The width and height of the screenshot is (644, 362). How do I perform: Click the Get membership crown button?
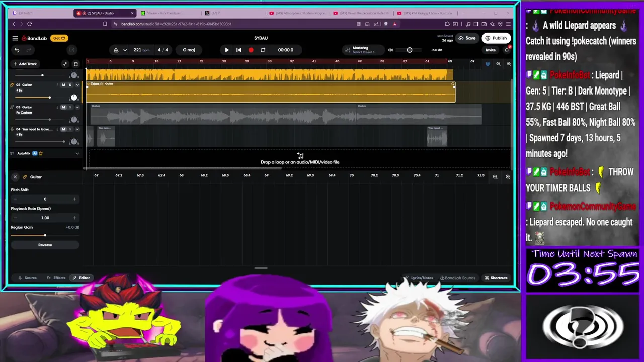pos(59,38)
